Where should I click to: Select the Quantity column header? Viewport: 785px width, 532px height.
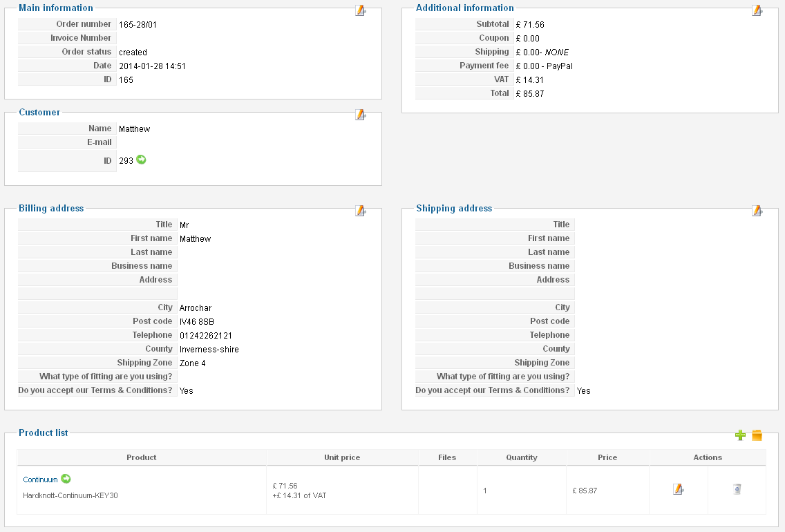[x=522, y=457]
